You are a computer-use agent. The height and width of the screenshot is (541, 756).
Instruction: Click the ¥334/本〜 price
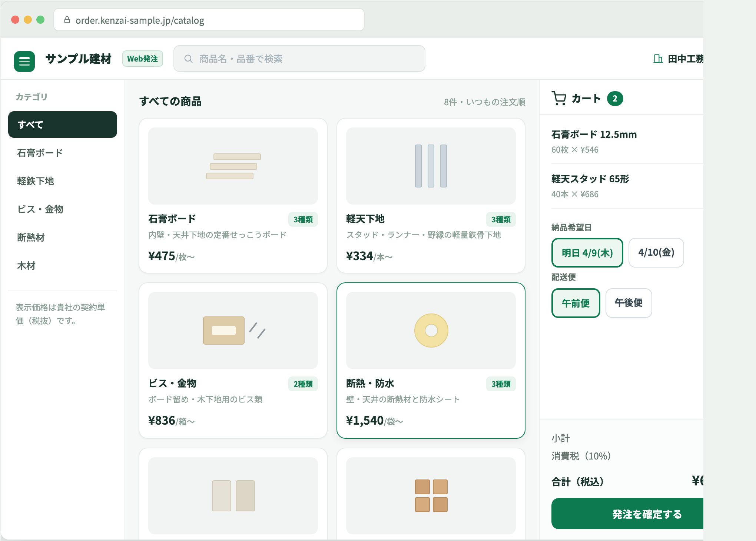coord(369,256)
